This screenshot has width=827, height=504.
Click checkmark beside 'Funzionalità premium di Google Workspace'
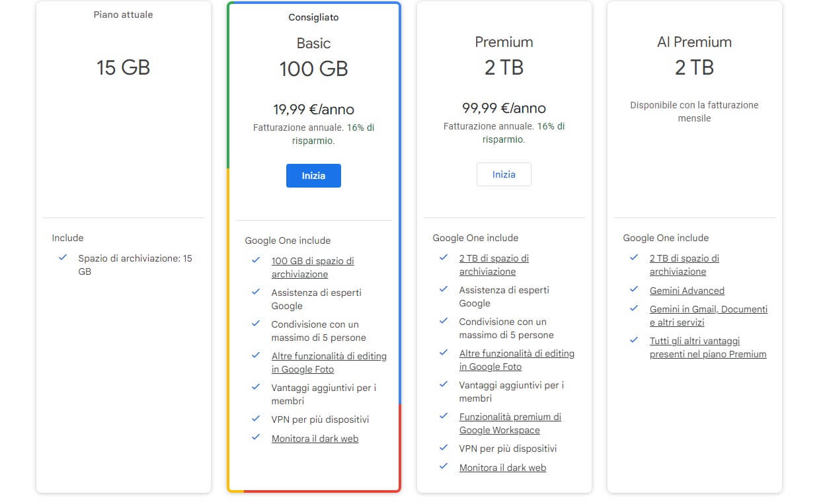(444, 416)
